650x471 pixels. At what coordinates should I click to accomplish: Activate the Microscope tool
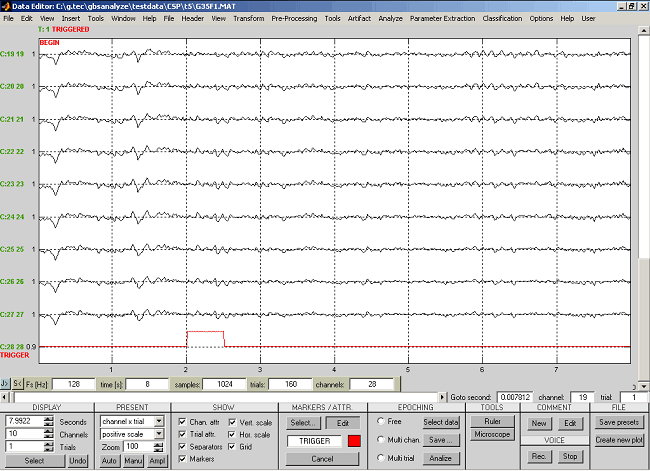492,434
